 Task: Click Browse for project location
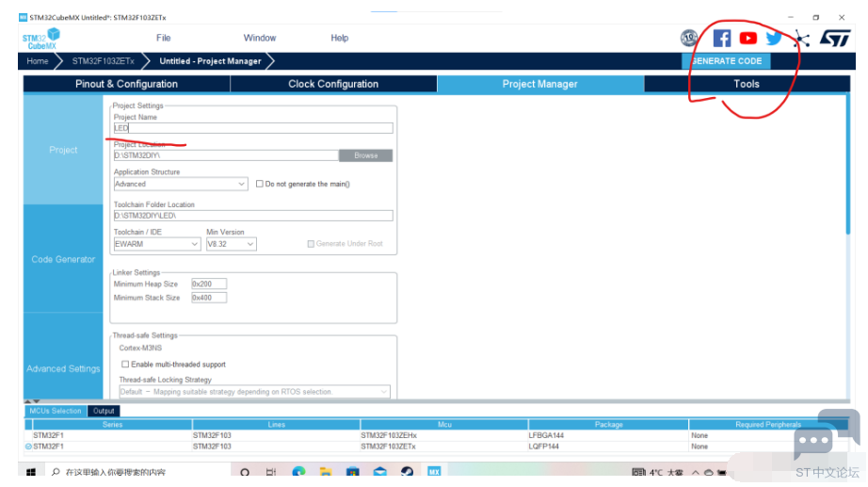[x=366, y=155]
